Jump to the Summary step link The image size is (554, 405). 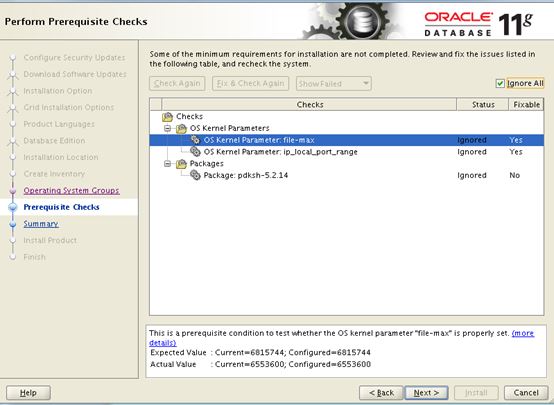tap(41, 224)
